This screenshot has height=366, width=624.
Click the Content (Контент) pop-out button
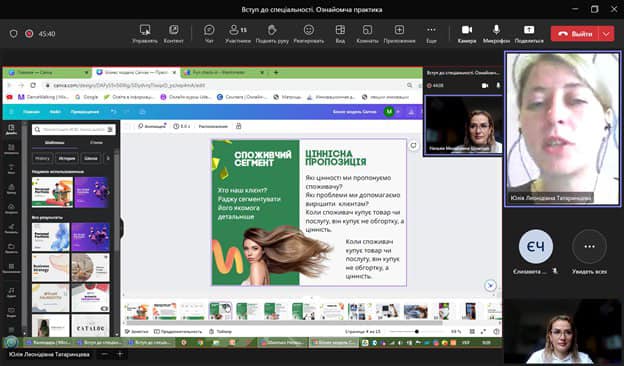(x=174, y=34)
